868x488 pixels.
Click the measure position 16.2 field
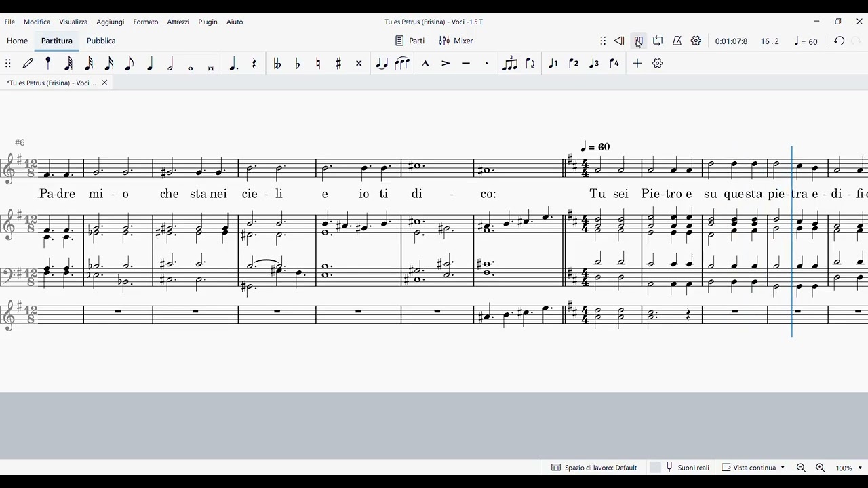[770, 41]
